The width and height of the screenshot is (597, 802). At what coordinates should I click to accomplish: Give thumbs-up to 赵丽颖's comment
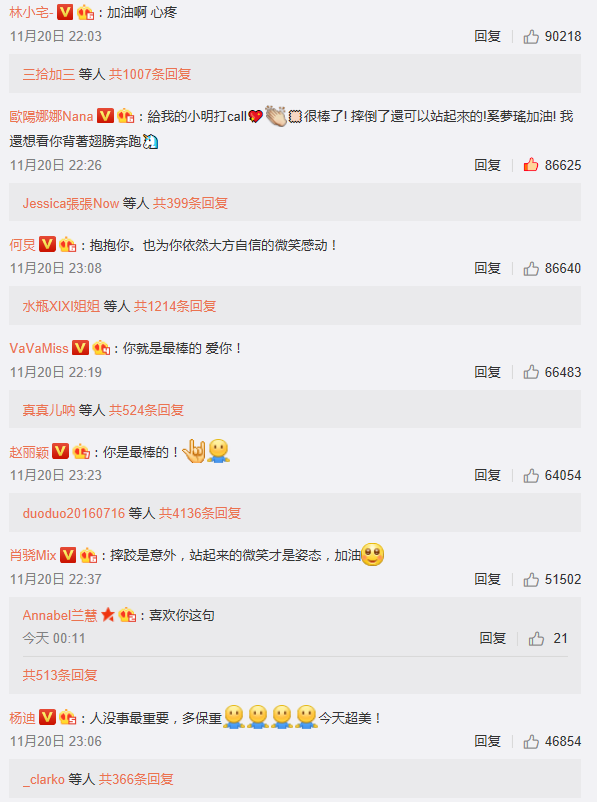coord(531,475)
